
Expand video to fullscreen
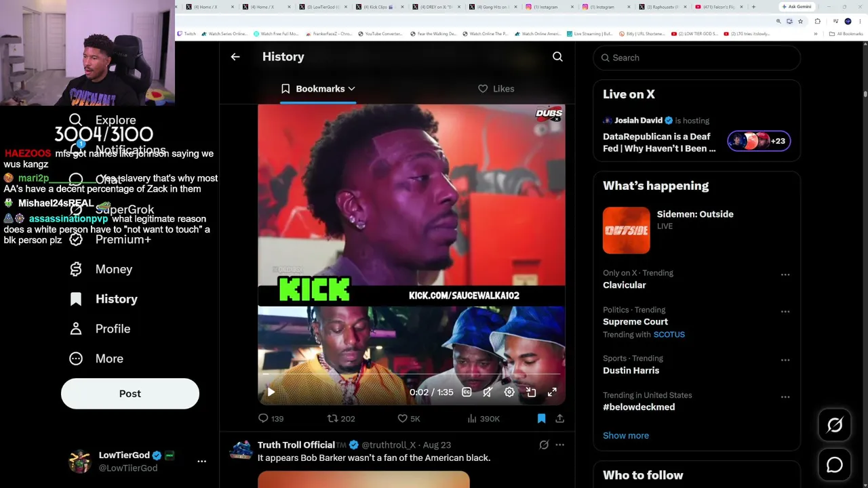tap(552, 392)
